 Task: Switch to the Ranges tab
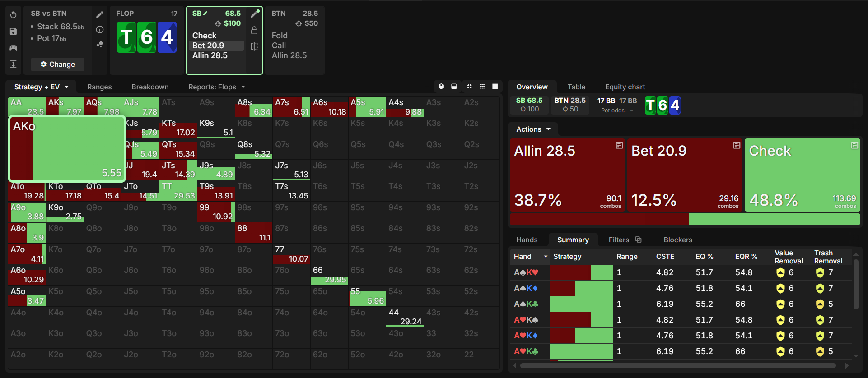point(99,87)
